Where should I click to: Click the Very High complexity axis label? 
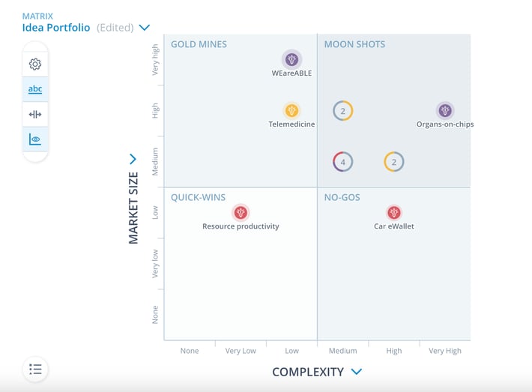click(x=445, y=351)
